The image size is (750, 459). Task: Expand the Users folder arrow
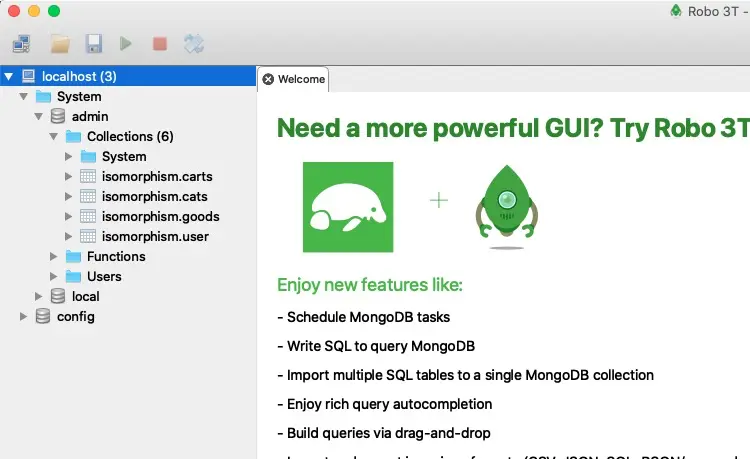coord(54,276)
